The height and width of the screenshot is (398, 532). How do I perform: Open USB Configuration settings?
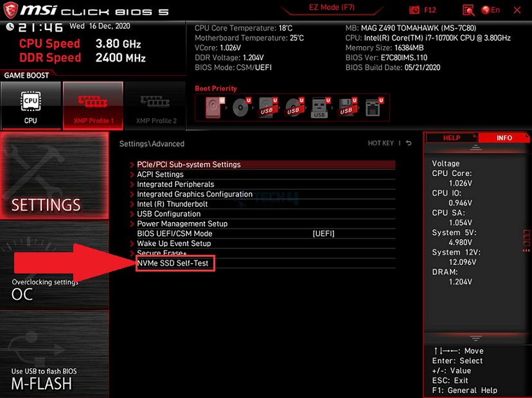[168, 214]
